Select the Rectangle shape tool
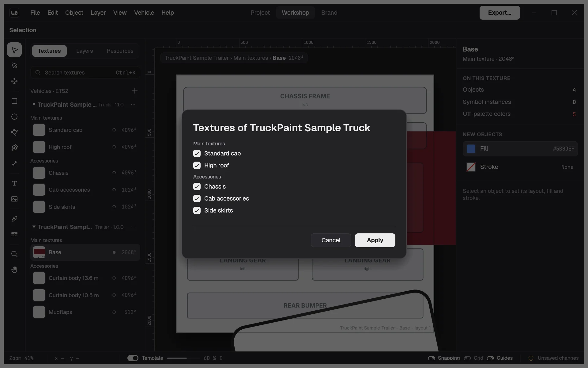This screenshot has width=588, height=368. 14,101
